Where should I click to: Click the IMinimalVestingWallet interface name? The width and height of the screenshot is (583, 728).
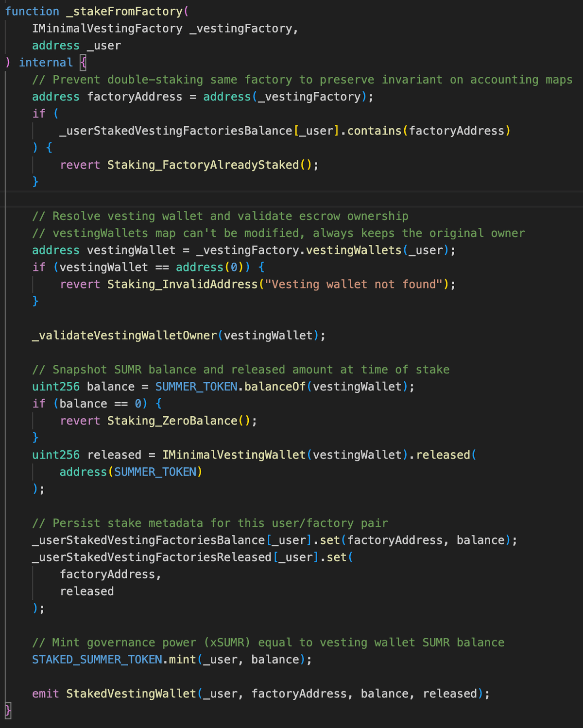(234, 455)
